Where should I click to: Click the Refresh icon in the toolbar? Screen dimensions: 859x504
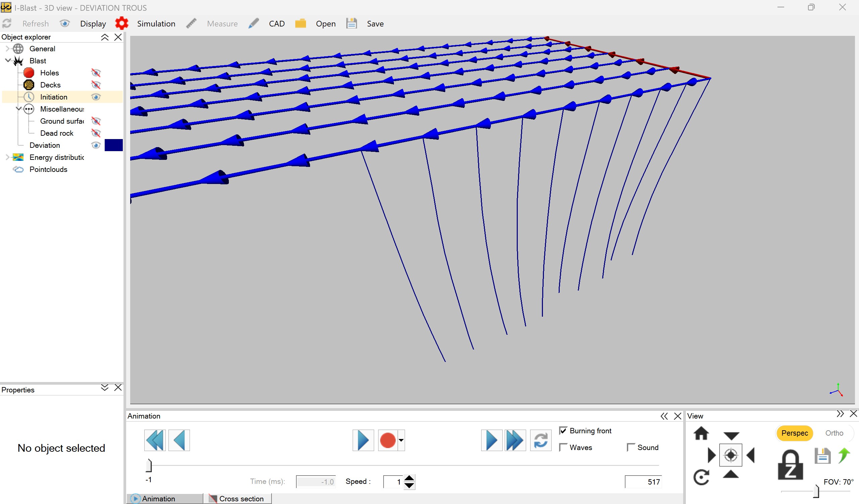[6, 23]
